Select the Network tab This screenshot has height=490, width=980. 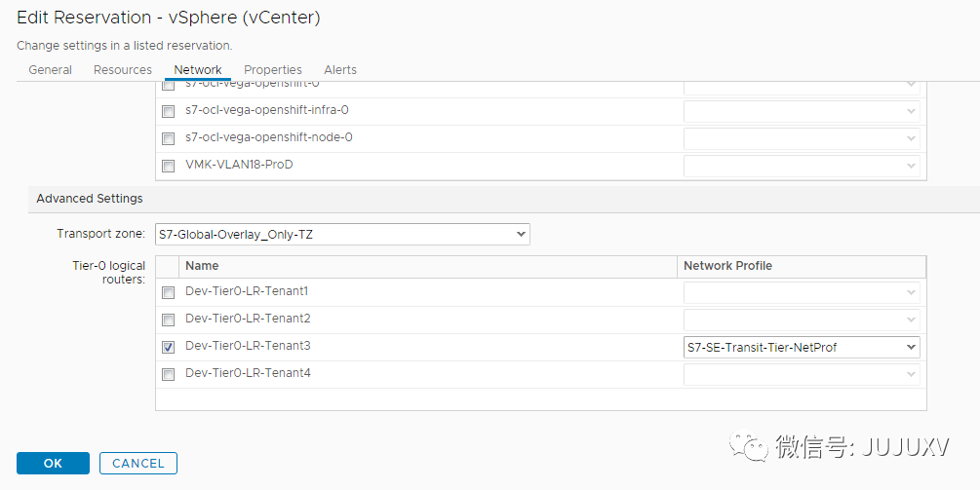(x=198, y=70)
